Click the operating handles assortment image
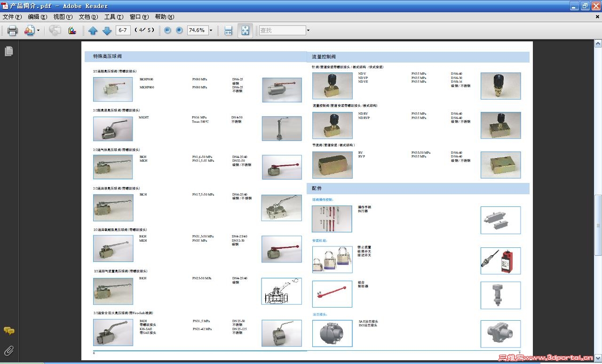This screenshot has width=602, height=364. pyautogui.click(x=332, y=219)
